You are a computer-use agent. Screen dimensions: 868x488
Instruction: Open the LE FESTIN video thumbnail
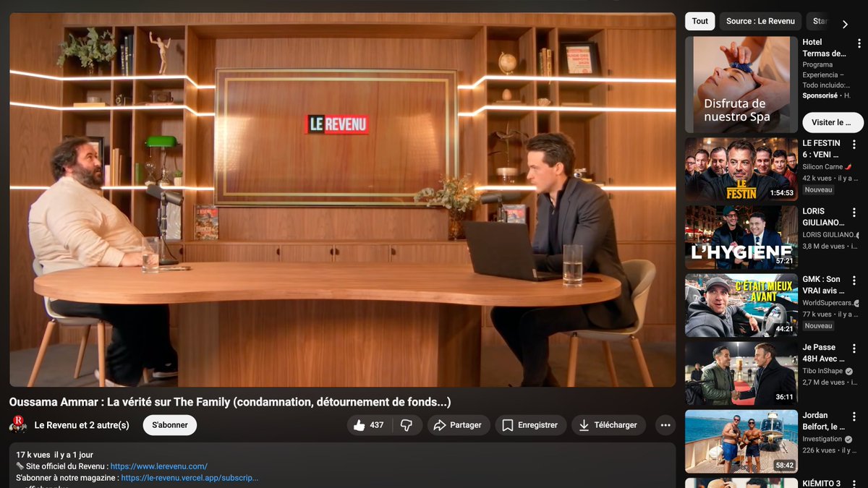[741, 170]
